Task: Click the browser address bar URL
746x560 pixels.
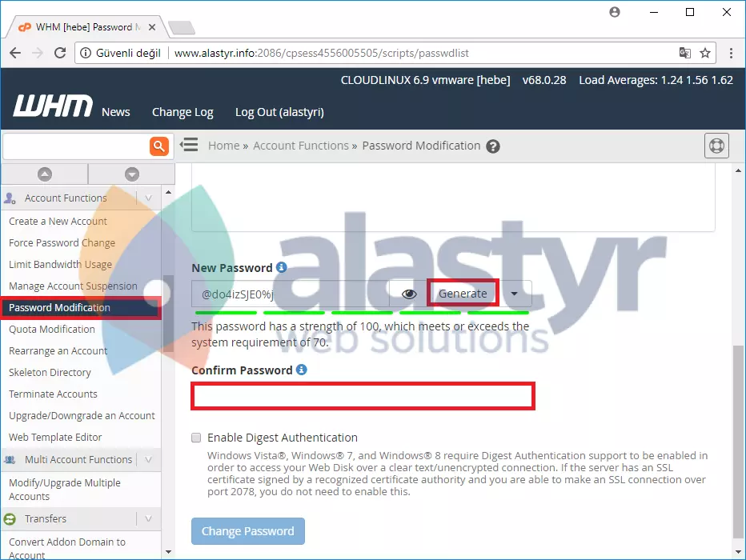Action: pyautogui.click(x=322, y=53)
